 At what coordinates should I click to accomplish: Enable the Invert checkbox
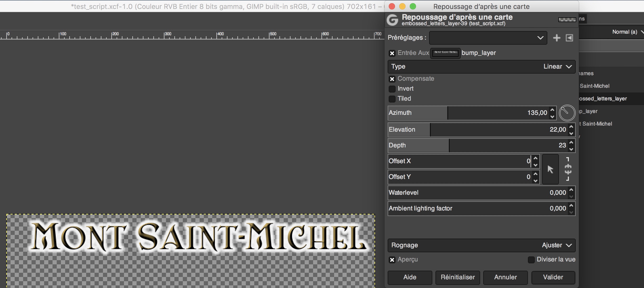coord(392,89)
